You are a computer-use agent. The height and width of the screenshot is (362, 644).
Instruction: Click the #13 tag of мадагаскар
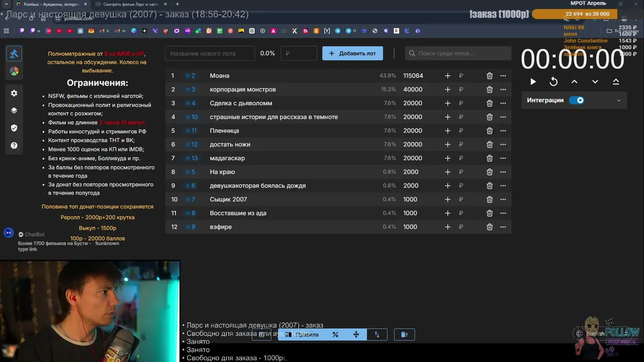click(x=191, y=158)
